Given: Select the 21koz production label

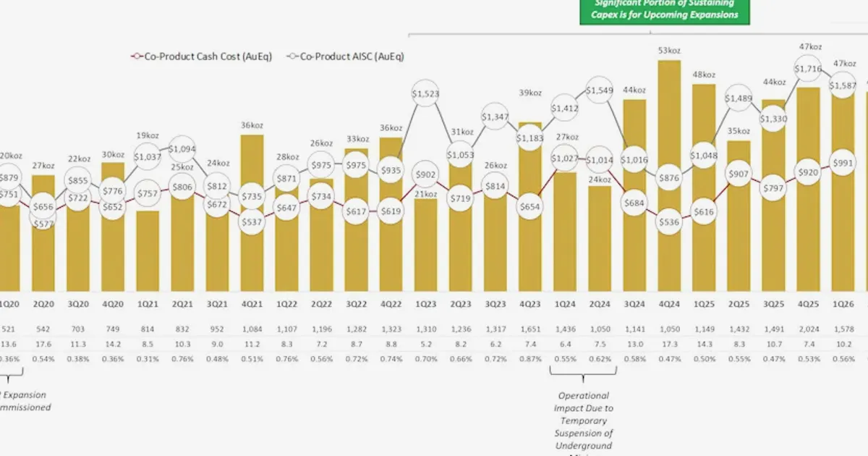Looking at the screenshot, I should [426, 194].
